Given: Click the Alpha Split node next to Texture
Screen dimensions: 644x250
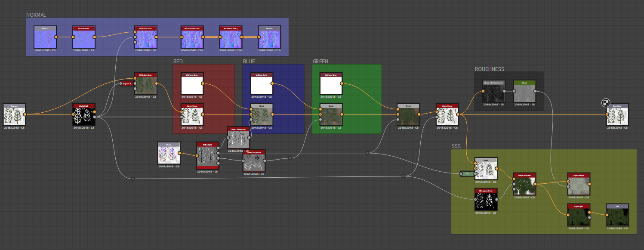Looking at the screenshot, I should 84,115.
